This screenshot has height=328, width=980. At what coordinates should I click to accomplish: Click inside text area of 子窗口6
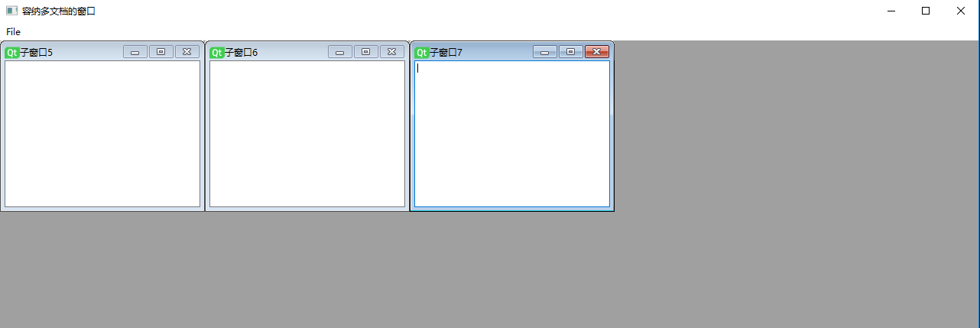click(307, 134)
